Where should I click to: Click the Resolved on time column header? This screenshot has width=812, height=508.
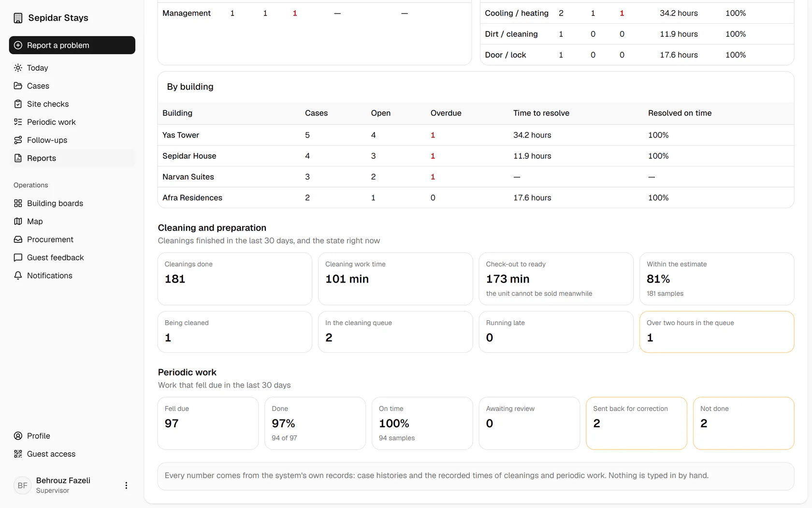click(x=680, y=113)
